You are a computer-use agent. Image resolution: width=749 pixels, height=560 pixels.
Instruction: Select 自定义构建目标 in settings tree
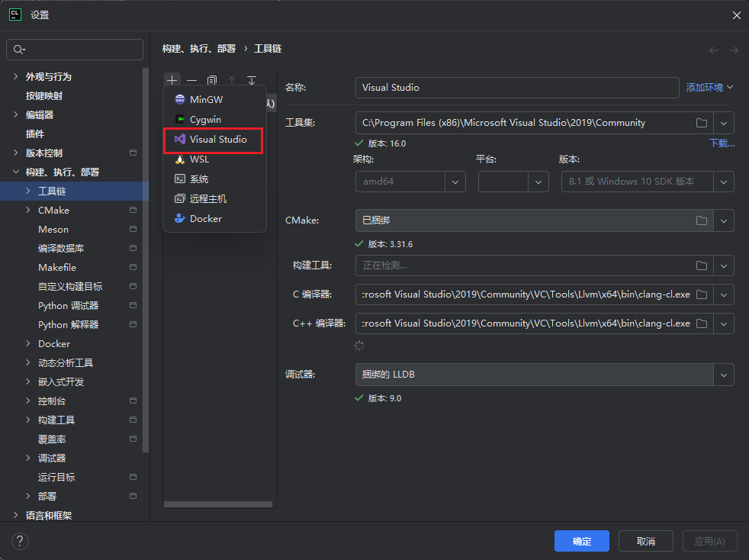(70, 287)
